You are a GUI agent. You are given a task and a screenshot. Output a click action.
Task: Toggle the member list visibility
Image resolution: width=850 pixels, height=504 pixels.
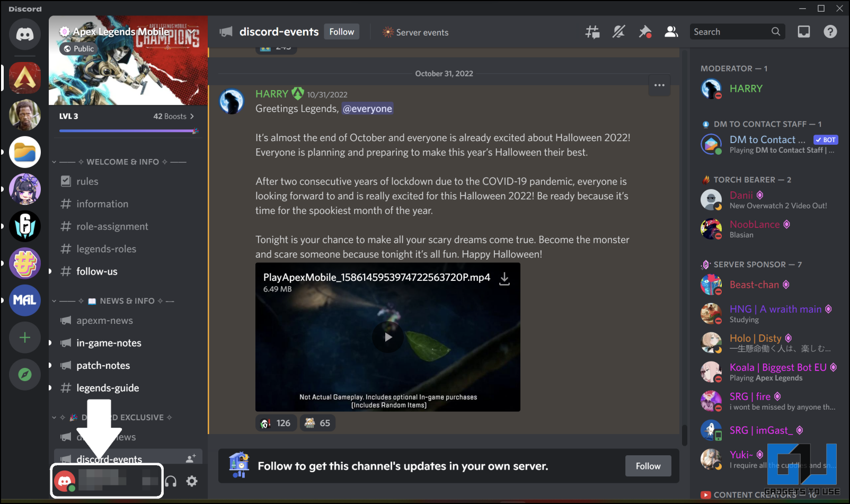click(671, 32)
